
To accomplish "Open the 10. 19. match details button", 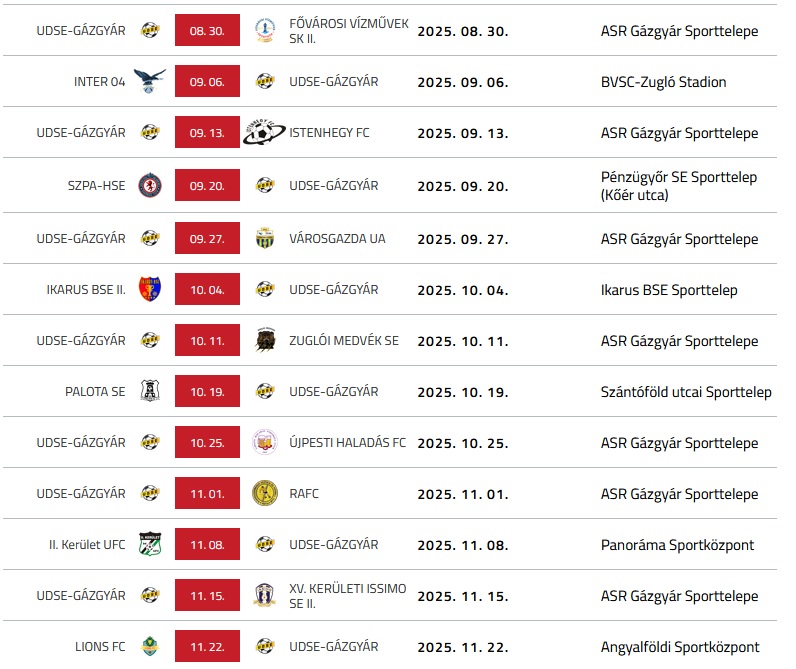I will click(x=207, y=391).
